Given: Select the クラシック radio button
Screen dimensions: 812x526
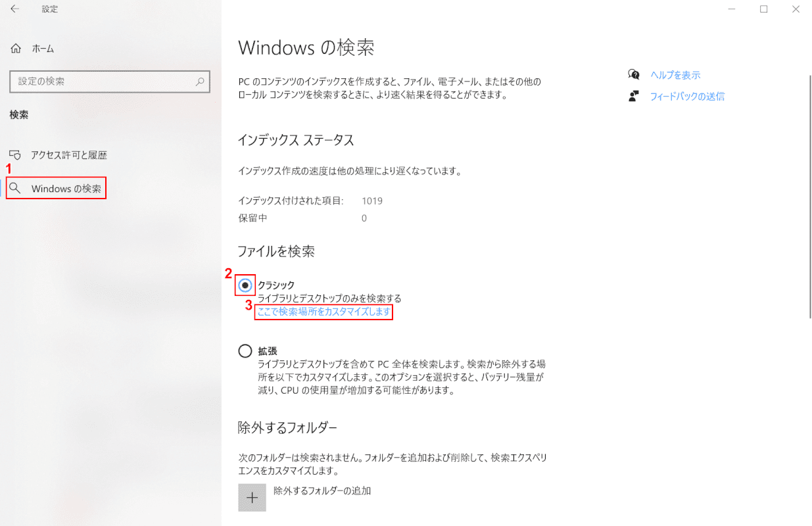Looking at the screenshot, I should click(x=245, y=285).
